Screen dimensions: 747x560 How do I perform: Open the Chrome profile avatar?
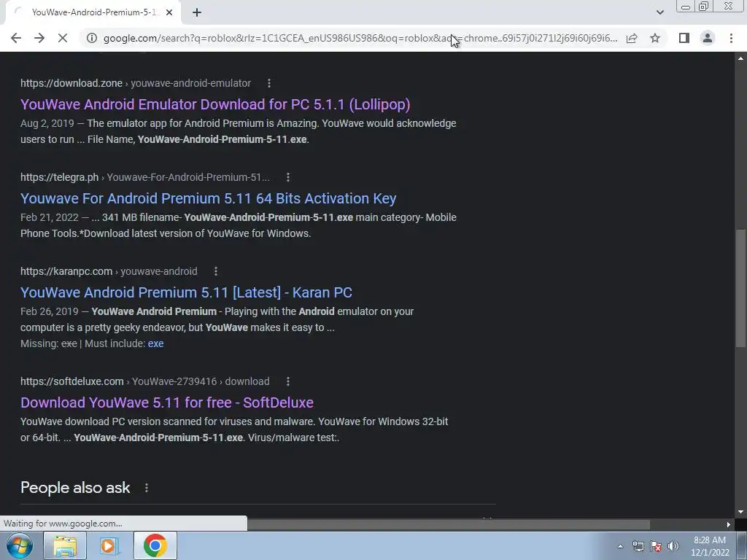click(708, 38)
